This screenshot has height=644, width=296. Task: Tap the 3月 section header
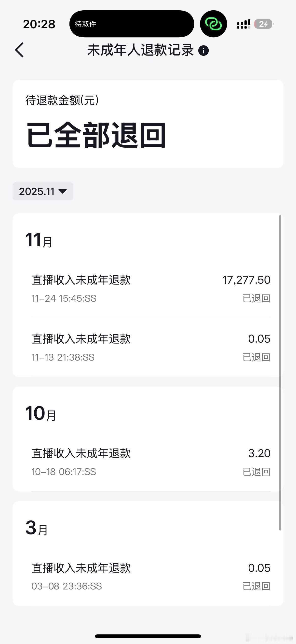click(37, 528)
